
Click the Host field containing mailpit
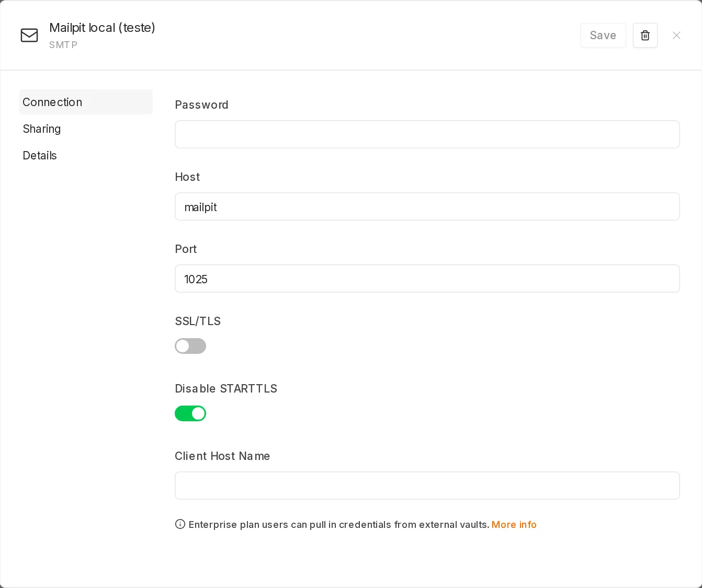(427, 206)
